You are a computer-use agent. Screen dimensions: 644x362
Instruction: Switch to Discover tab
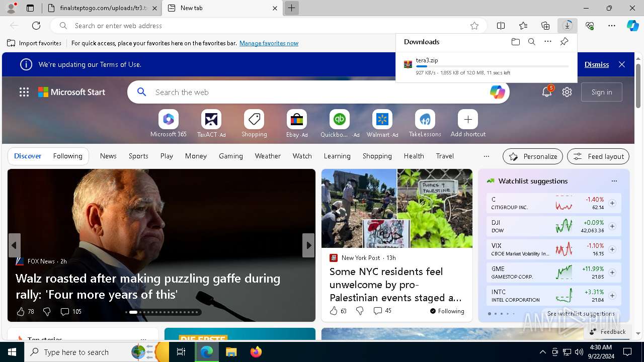point(28,156)
